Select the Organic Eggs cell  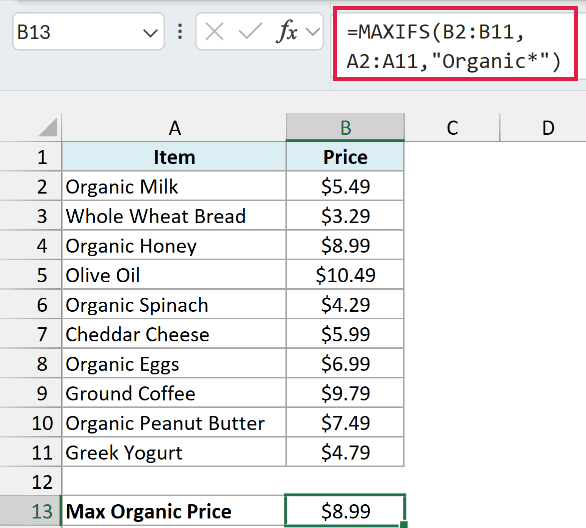(x=174, y=363)
